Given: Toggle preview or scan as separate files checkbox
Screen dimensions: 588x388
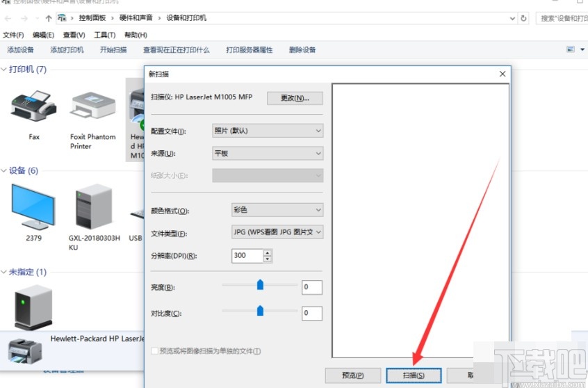Looking at the screenshot, I should 154,351.
